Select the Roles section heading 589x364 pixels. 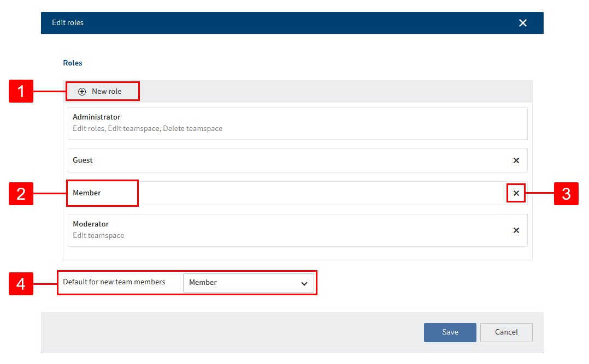click(72, 63)
